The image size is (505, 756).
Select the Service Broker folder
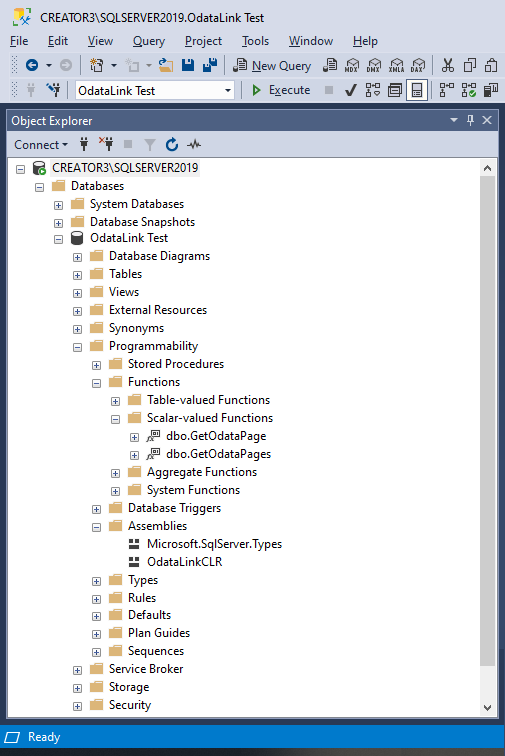click(x=146, y=669)
